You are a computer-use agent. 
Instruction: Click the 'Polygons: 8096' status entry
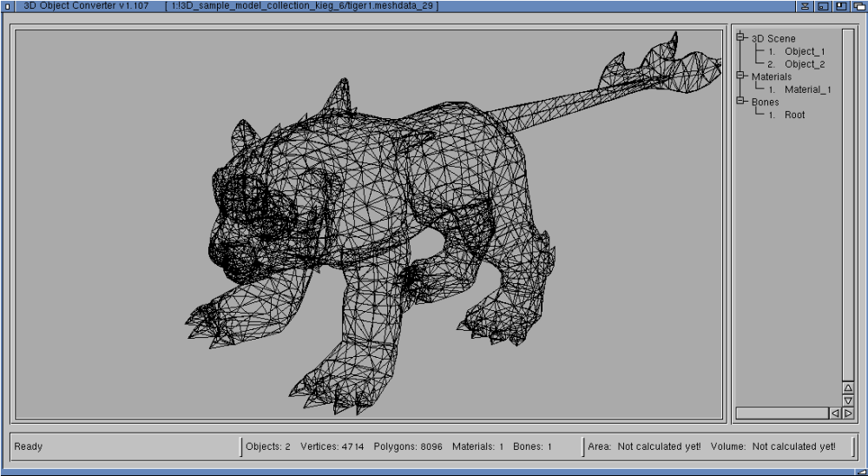(x=408, y=446)
